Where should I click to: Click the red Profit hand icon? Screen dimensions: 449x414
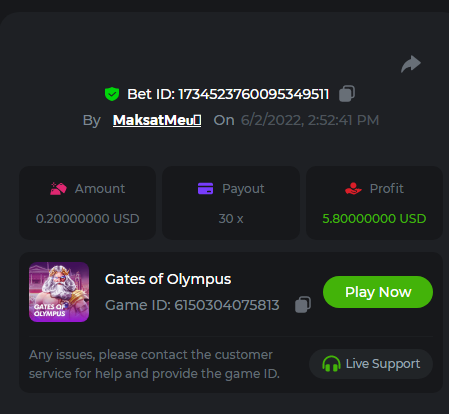tap(353, 188)
